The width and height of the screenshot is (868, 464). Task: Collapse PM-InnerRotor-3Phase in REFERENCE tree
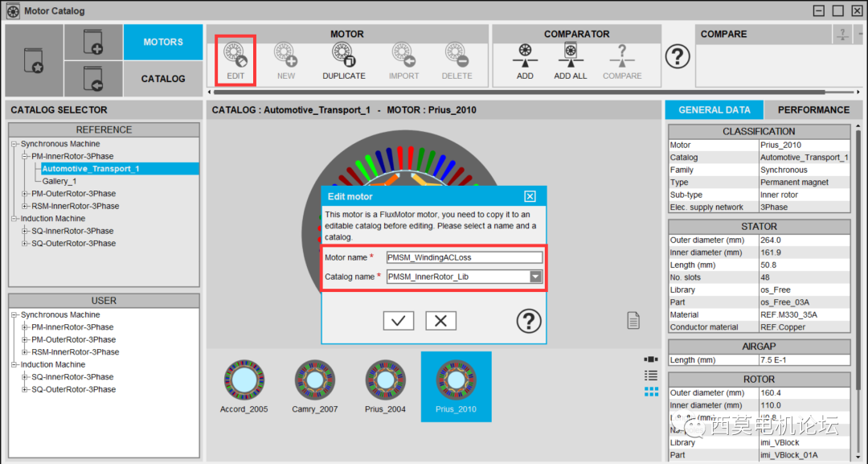click(25, 156)
